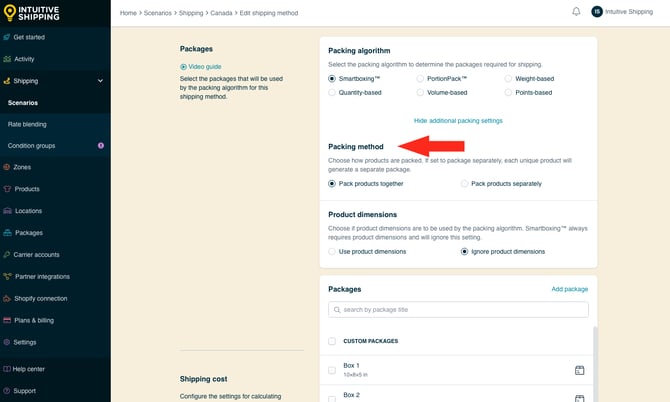The width and height of the screenshot is (670, 402).
Task: Click the Add package link
Action: pyautogui.click(x=570, y=289)
